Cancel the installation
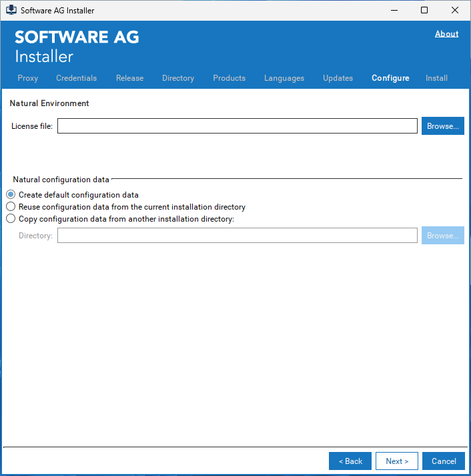The image size is (471, 476). point(443,461)
